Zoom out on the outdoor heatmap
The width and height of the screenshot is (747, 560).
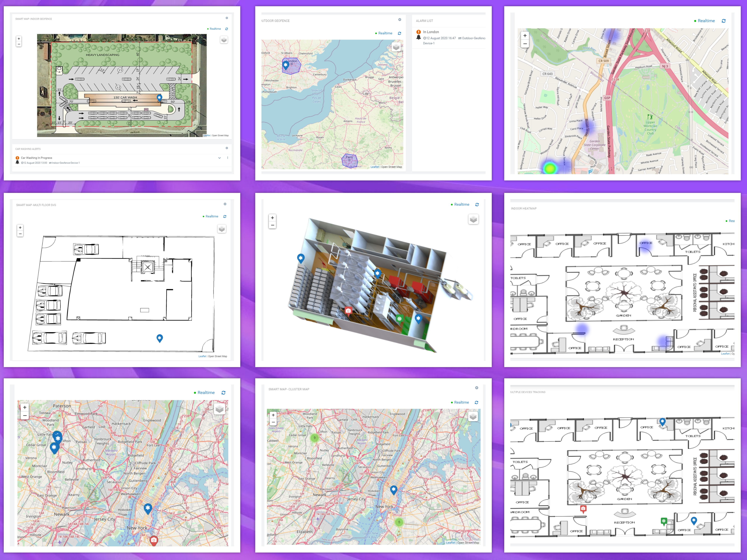point(525,44)
